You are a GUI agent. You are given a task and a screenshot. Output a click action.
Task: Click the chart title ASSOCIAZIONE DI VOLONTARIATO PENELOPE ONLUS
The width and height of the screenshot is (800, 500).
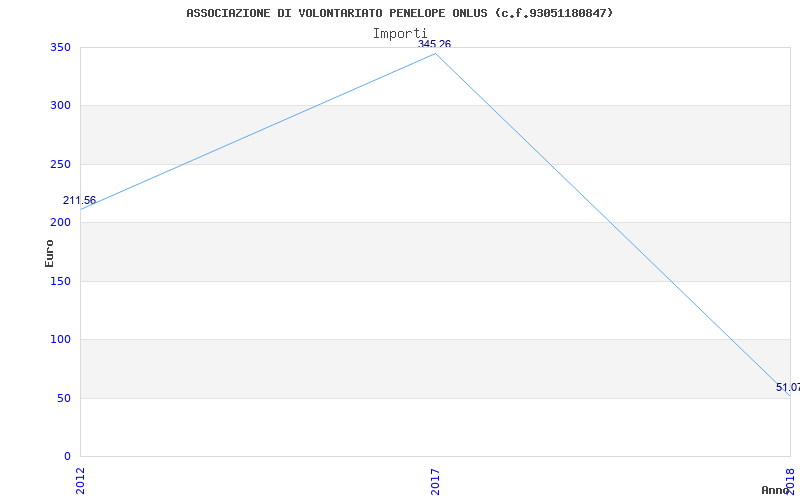click(399, 13)
